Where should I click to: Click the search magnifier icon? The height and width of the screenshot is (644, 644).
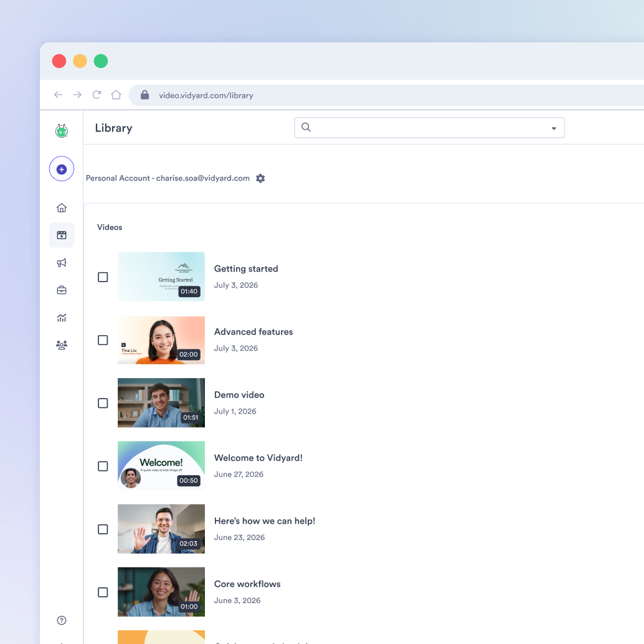[306, 127]
